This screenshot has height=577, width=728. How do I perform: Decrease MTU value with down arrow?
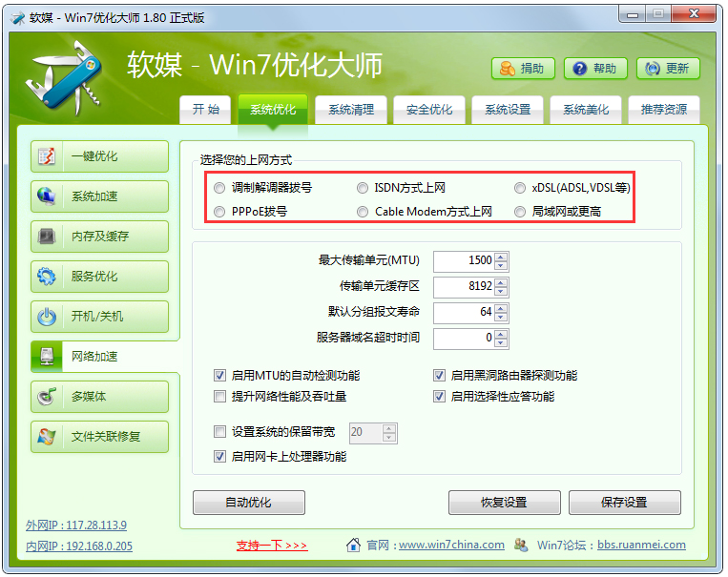coord(501,266)
